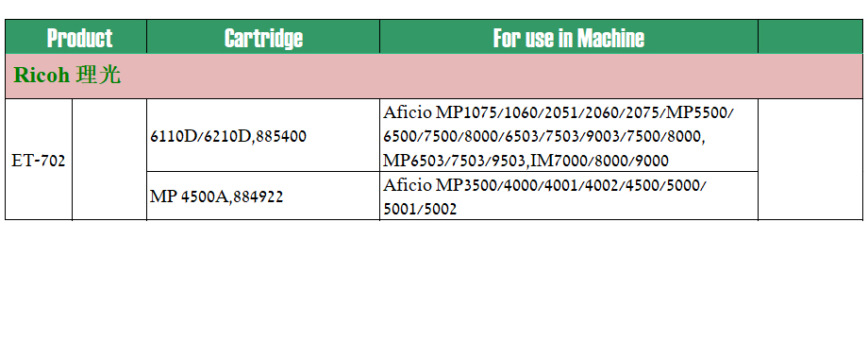Click the Aficio MP3500/4000 text line

tap(544, 184)
